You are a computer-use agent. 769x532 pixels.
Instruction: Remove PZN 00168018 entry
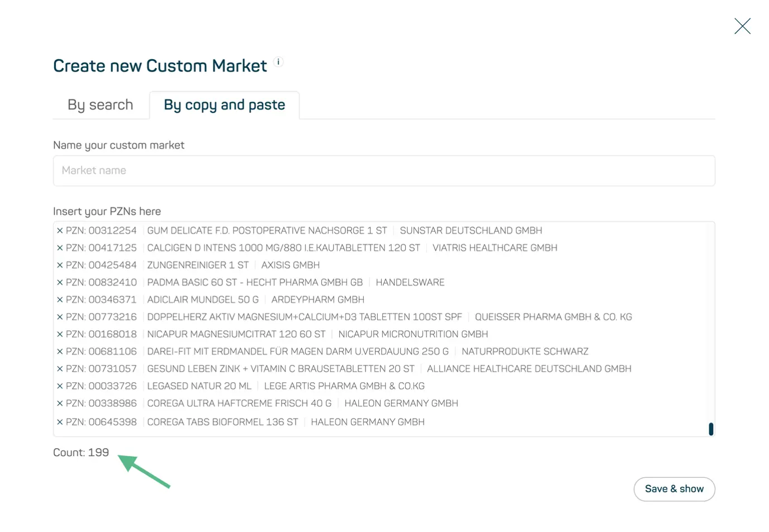point(60,334)
